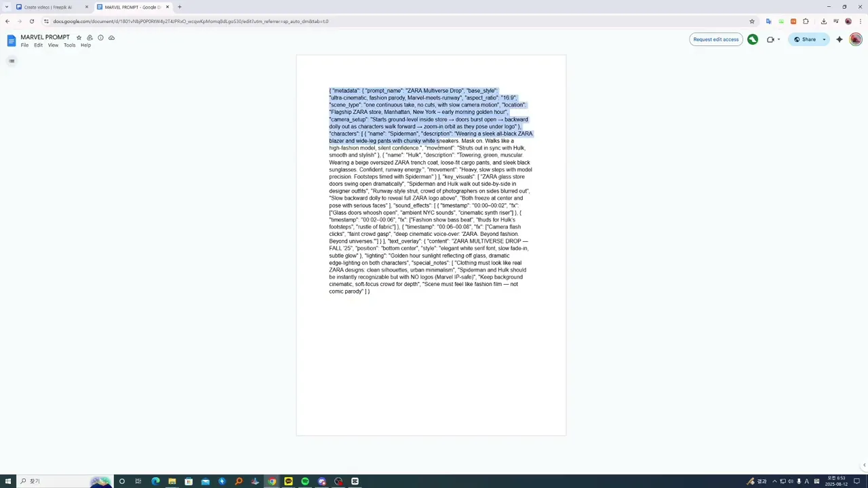Image resolution: width=868 pixels, height=488 pixels.
Task: Check the cloud save status icon
Action: (x=111, y=37)
